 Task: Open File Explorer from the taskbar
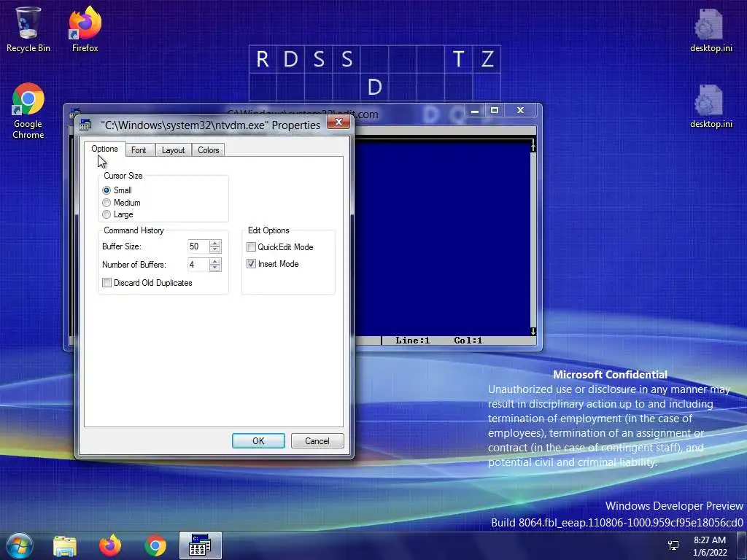click(x=65, y=545)
